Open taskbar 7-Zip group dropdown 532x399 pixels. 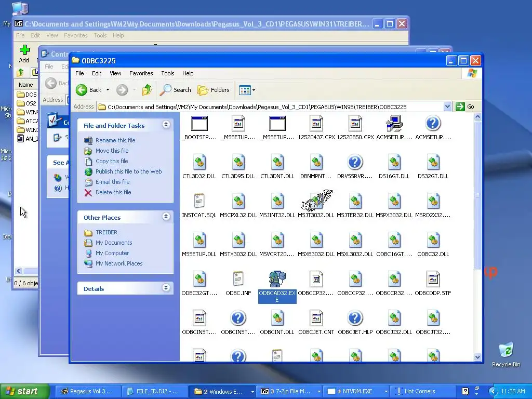pyautogui.click(x=319, y=392)
